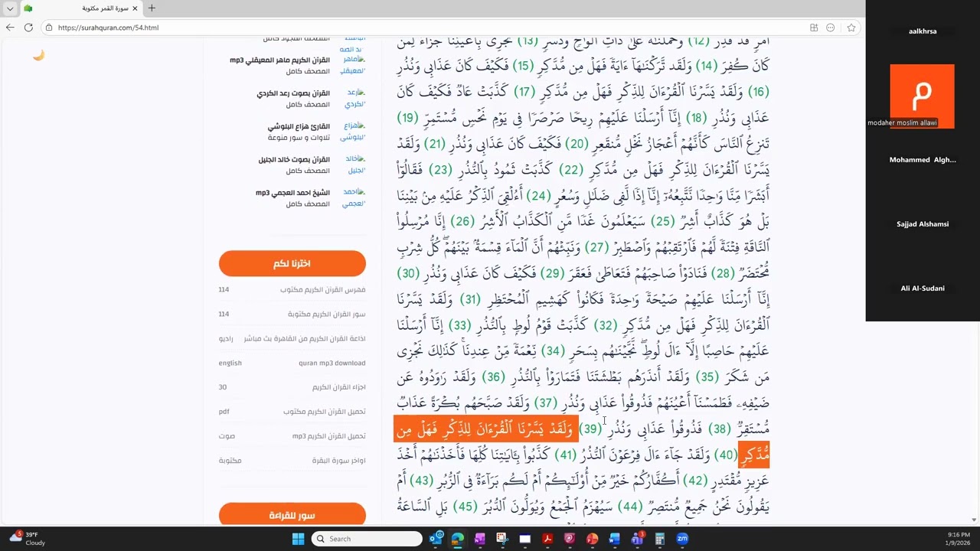Open the browser more-options ellipsis icon
The image size is (980, 551).
(x=831, y=28)
